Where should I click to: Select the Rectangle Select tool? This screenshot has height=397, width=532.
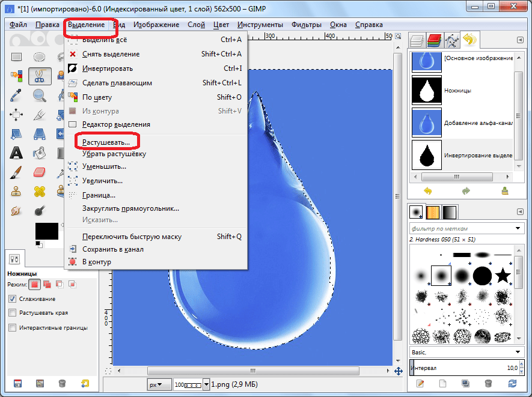[16, 56]
